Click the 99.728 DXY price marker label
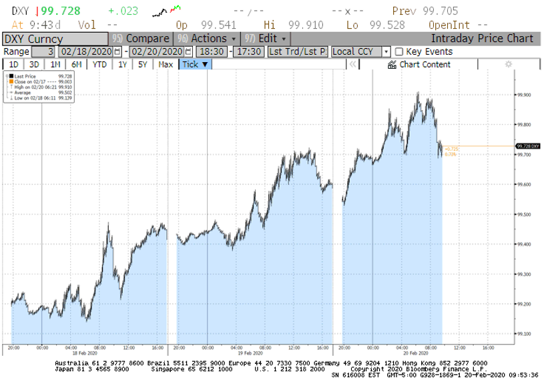The image size is (544, 392). 527,146
